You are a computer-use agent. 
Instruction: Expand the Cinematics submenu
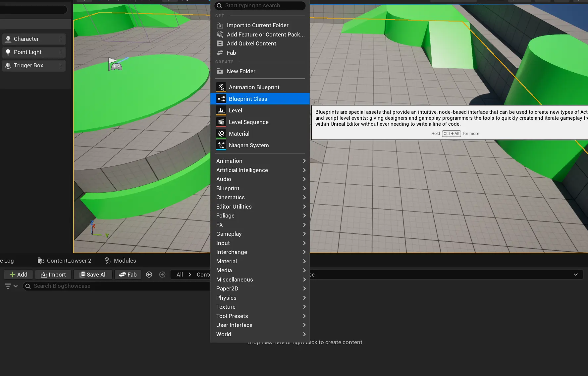coord(260,197)
